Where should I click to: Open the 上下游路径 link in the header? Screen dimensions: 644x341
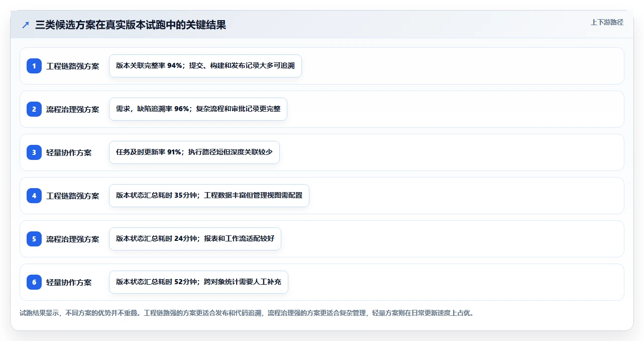pos(607,22)
